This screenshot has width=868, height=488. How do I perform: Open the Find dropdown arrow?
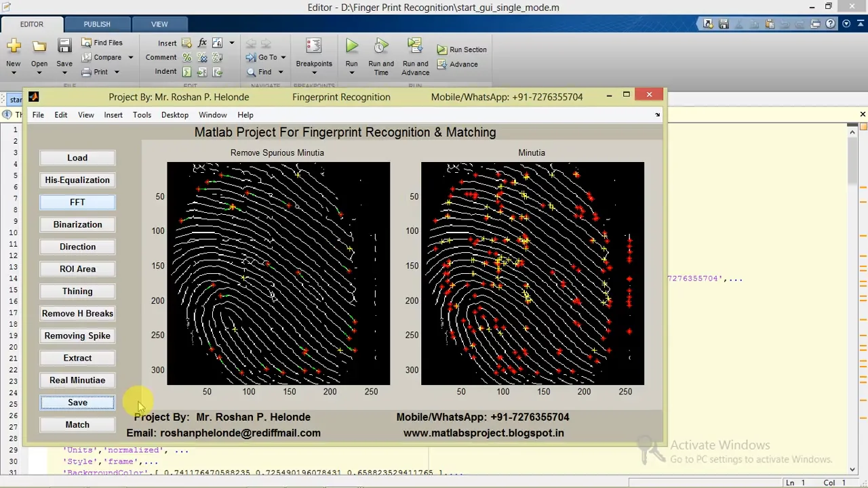tap(280, 72)
